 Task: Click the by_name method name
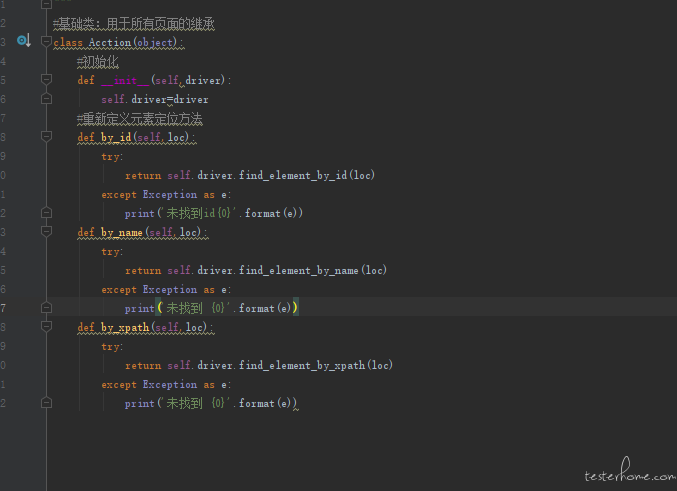pyautogui.click(x=122, y=232)
